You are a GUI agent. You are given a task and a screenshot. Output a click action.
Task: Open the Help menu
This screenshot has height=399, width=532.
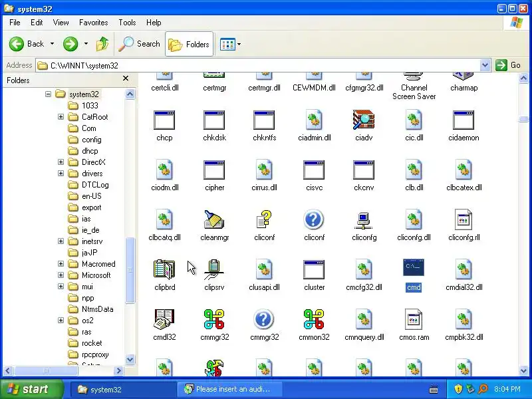pyautogui.click(x=154, y=23)
